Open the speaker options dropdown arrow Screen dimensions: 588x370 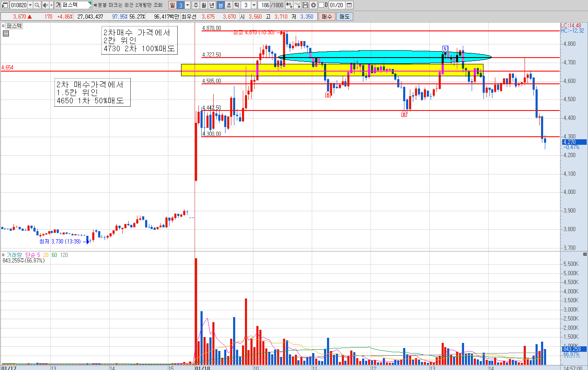click(51, 5)
